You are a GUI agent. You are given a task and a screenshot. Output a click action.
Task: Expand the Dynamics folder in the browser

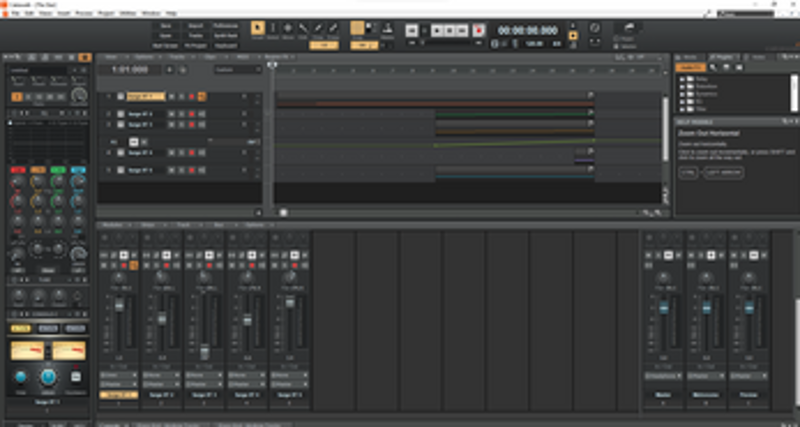click(682, 94)
